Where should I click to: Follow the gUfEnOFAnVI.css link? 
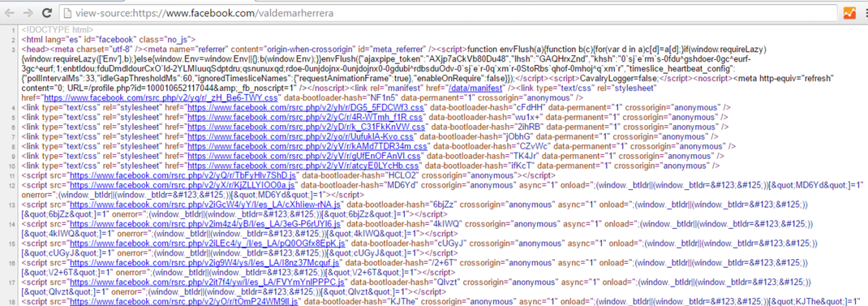[304, 157]
